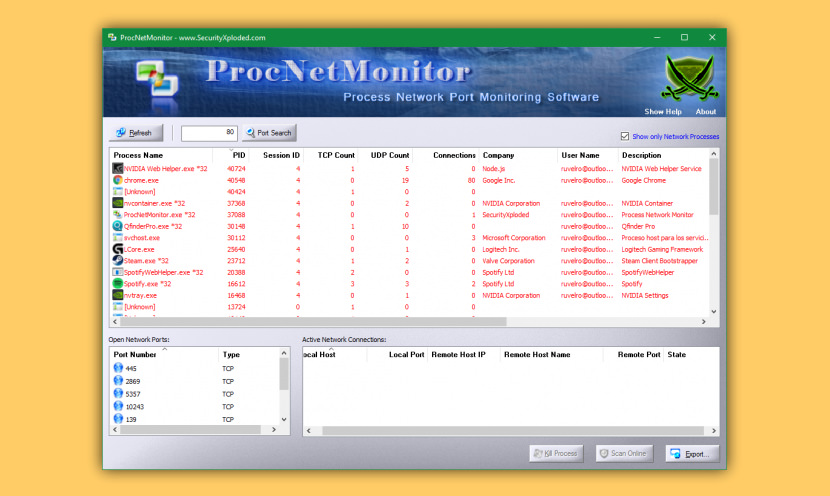Click the Google Chrome description cell
Viewport: 830px width, 496px height.
coord(644,181)
